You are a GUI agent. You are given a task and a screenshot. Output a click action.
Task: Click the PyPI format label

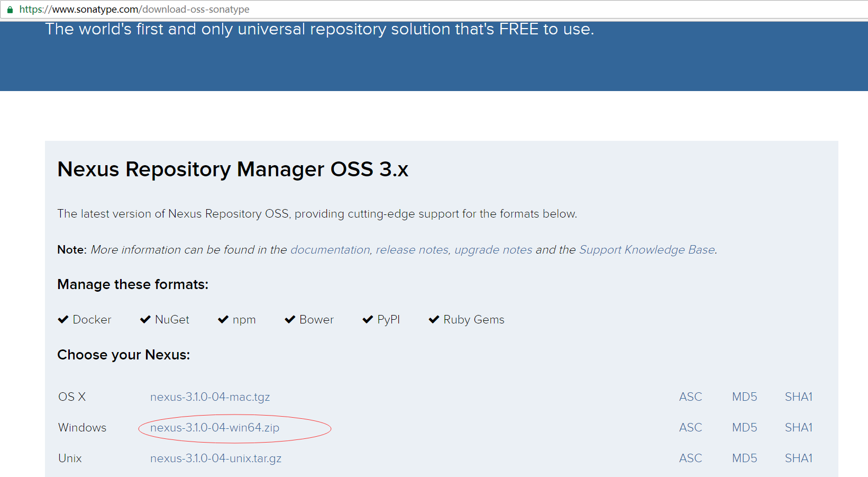pyautogui.click(x=389, y=320)
